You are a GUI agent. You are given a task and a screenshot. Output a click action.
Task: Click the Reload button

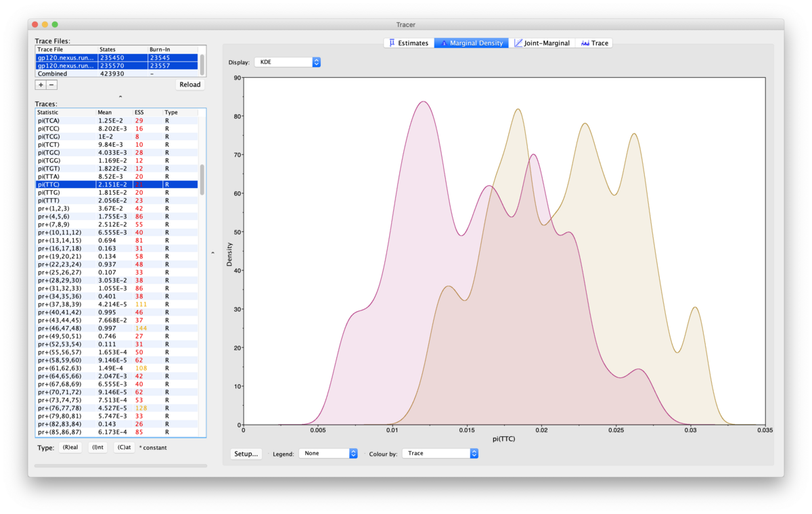(x=190, y=85)
